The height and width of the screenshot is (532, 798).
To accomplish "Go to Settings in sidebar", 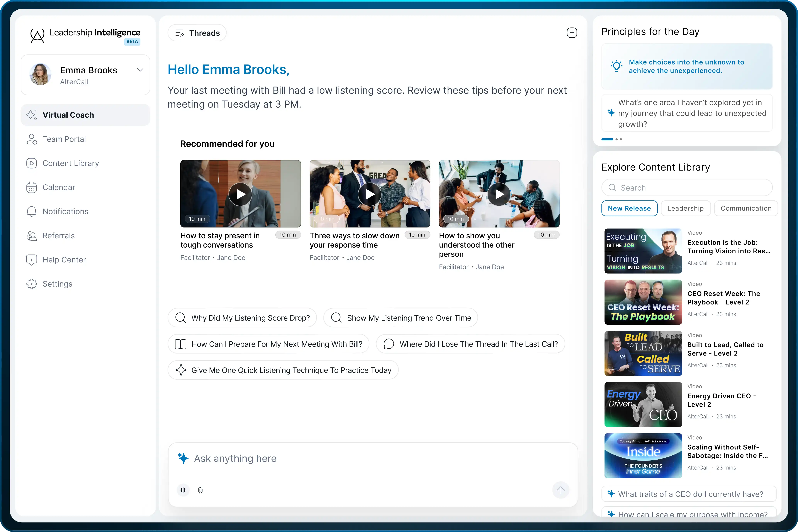I will click(x=57, y=284).
